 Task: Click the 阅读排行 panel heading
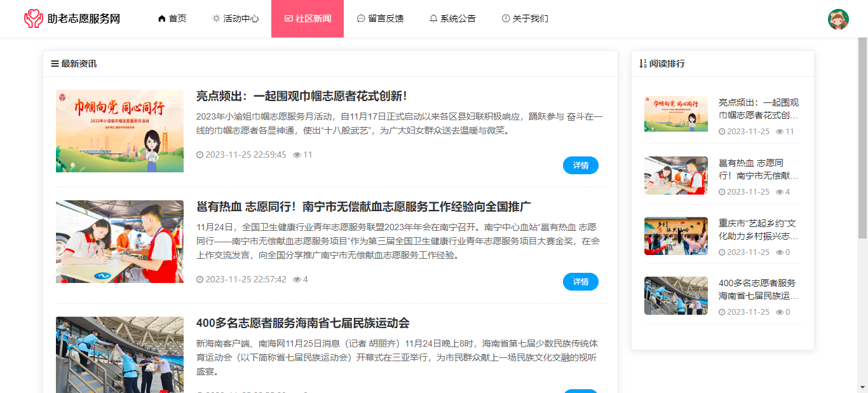tap(667, 64)
